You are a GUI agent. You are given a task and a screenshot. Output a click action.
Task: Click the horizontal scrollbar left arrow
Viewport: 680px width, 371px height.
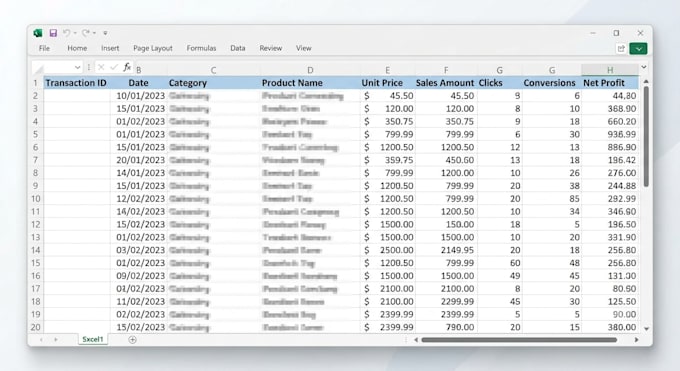point(416,340)
